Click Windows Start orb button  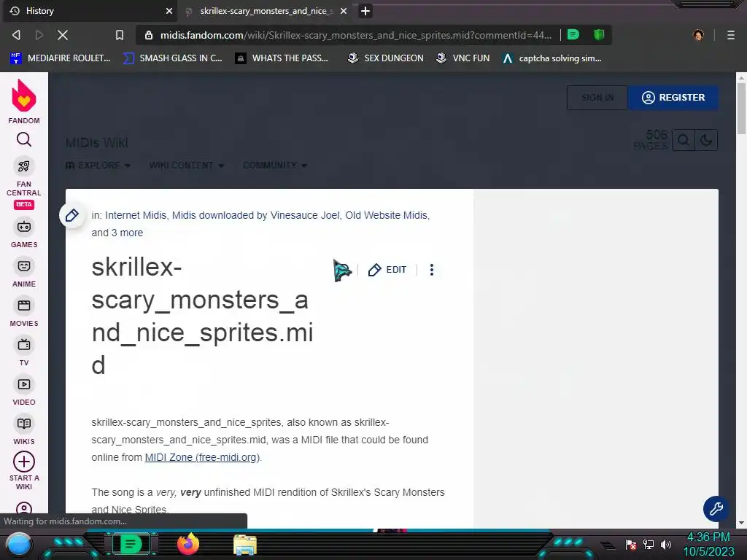pos(19,544)
